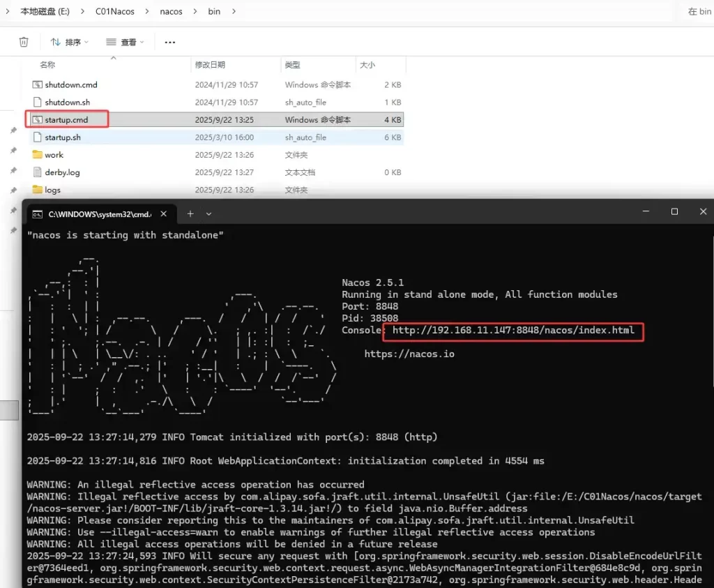Image resolution: width=714 pixels, height=588 pixels.
Task: Select the startup.sh file icon
Action: (38, 137)
